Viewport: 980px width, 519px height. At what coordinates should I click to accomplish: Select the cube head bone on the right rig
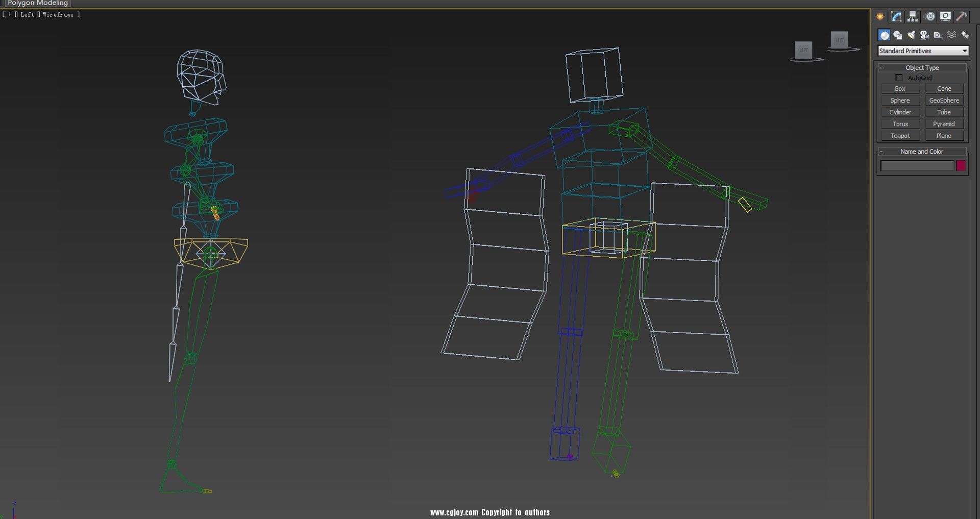click(x=594, y=75)
